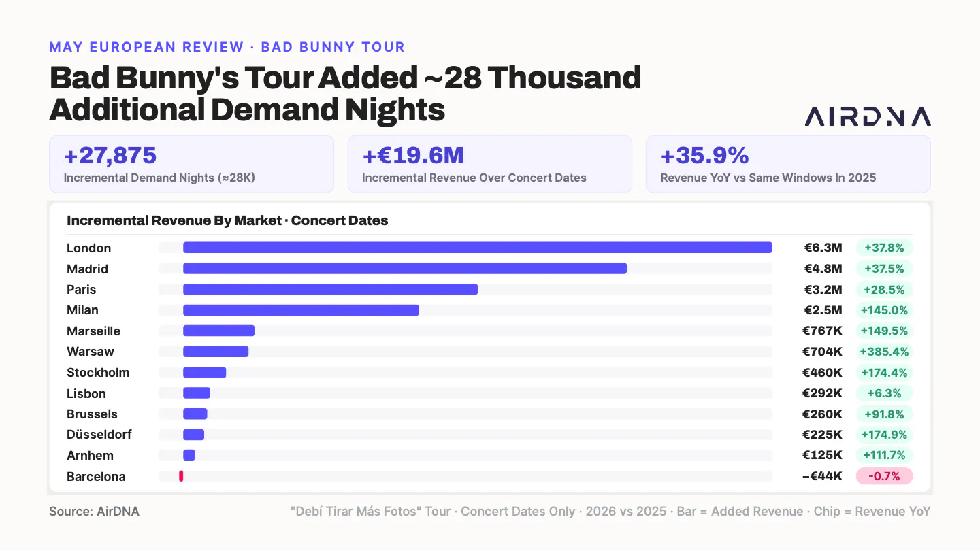Click the Source: AirDNA text

pyautogui.click(x=94, y=512)
